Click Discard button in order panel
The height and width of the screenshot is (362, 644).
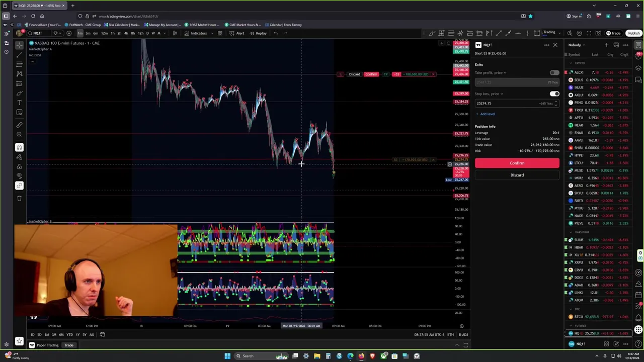tap(517, 175)
